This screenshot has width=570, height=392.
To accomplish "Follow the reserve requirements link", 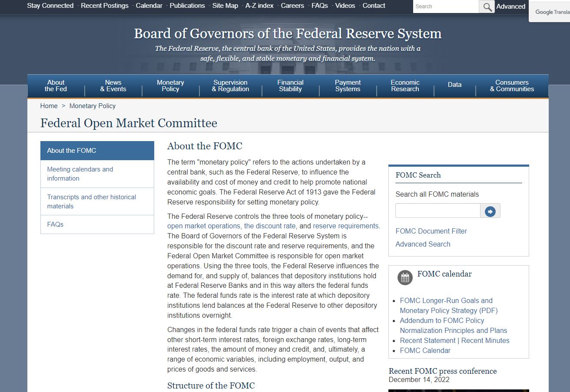I will 346,226.
